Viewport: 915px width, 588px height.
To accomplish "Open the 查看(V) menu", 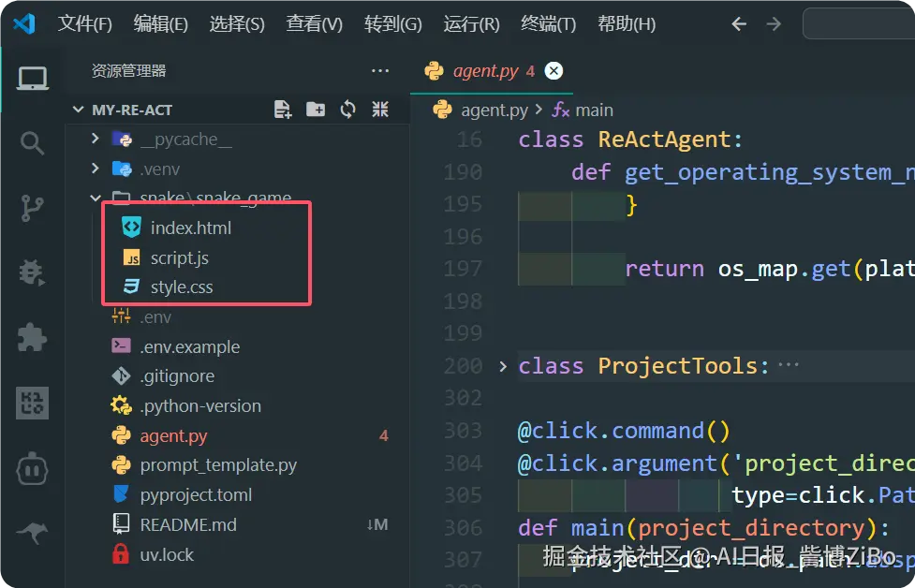I will point(314,24).
